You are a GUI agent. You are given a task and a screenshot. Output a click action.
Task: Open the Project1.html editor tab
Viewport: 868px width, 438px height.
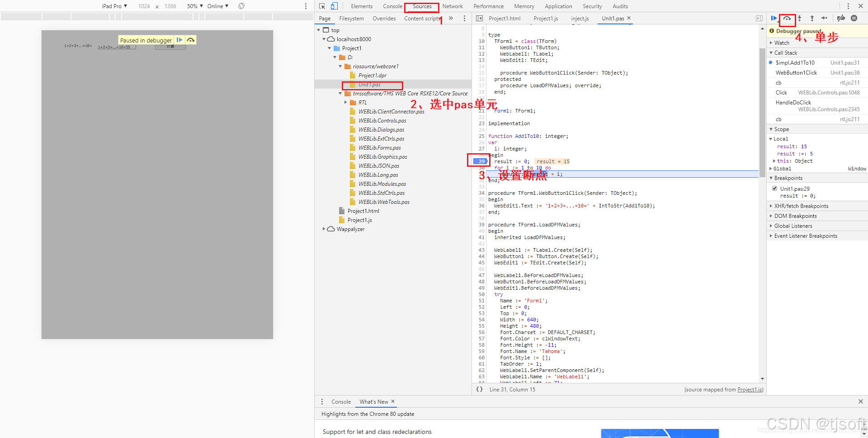click(x=505, y=19)
